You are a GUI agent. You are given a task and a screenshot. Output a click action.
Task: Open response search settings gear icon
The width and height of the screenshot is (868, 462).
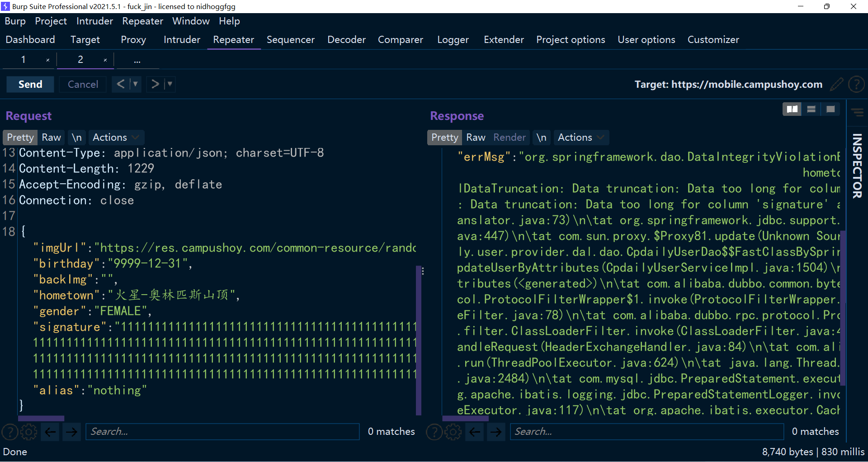tap(453, 432)
